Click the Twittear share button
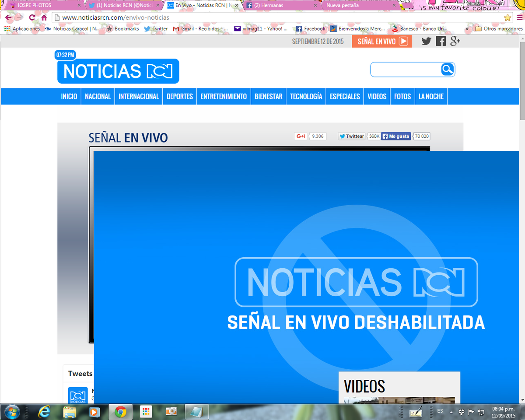The width and height of the screenshot is (525, 420). pyautogui.click(x=352, y=136)
